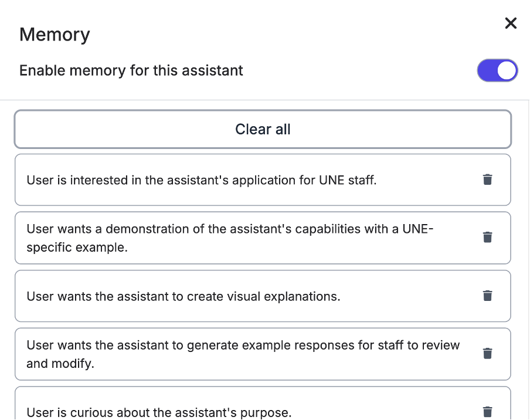Wipe every stored memory via Clear all

[x=263, y=129]
